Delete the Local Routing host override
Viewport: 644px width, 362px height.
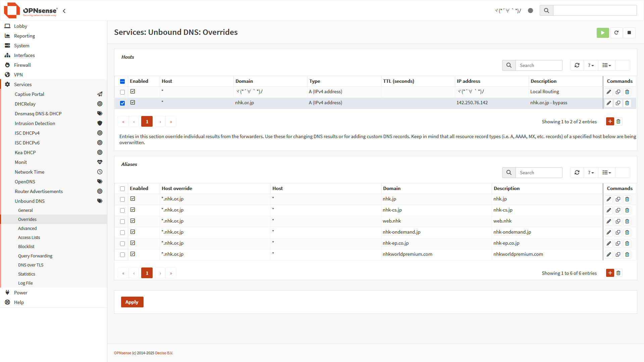tap(627, 92)
